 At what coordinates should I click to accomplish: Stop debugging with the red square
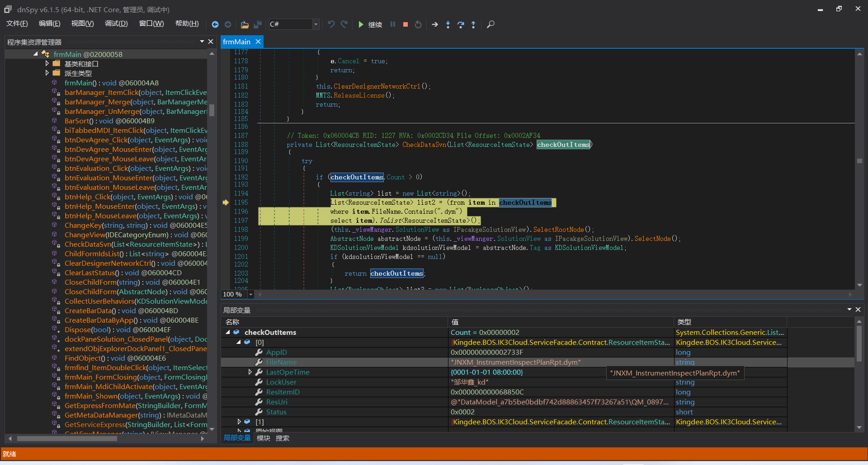tap(406, 24)
